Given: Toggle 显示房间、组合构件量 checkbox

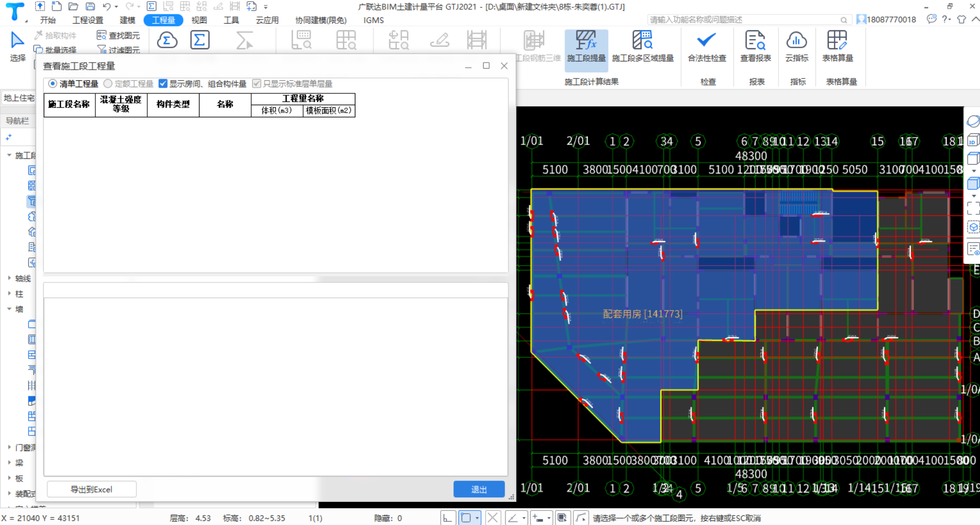Looking at the screenshot, I should tap(163, 84).
